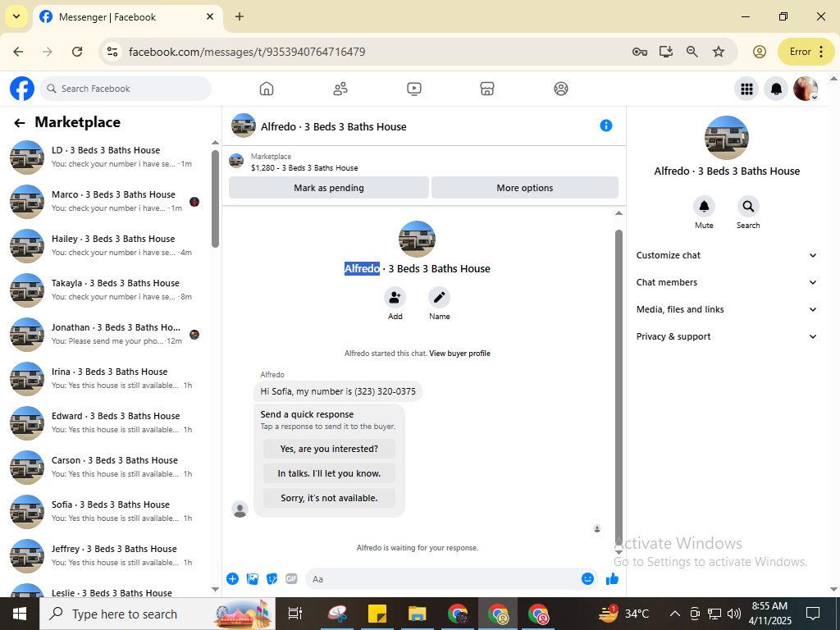Attach a file with the image icon
The height and width of the screenshot is (630, 840).
(x=253, y=578)
